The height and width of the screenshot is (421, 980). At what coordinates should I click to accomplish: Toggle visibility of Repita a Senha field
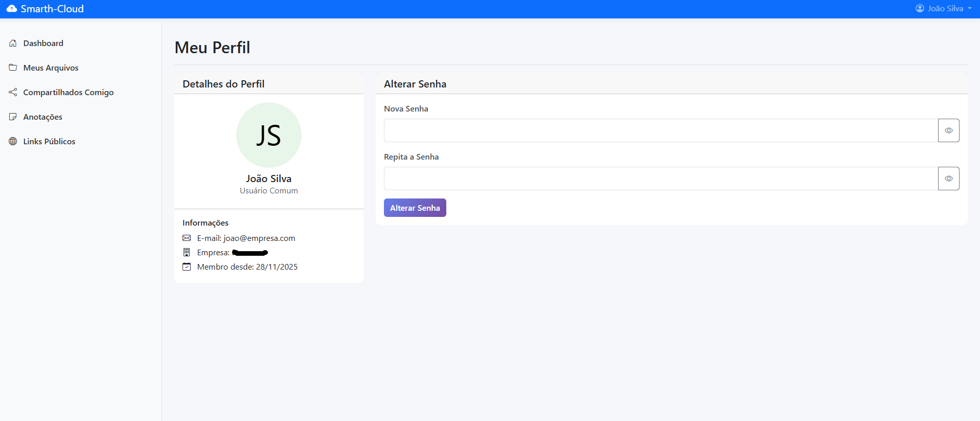948,179
